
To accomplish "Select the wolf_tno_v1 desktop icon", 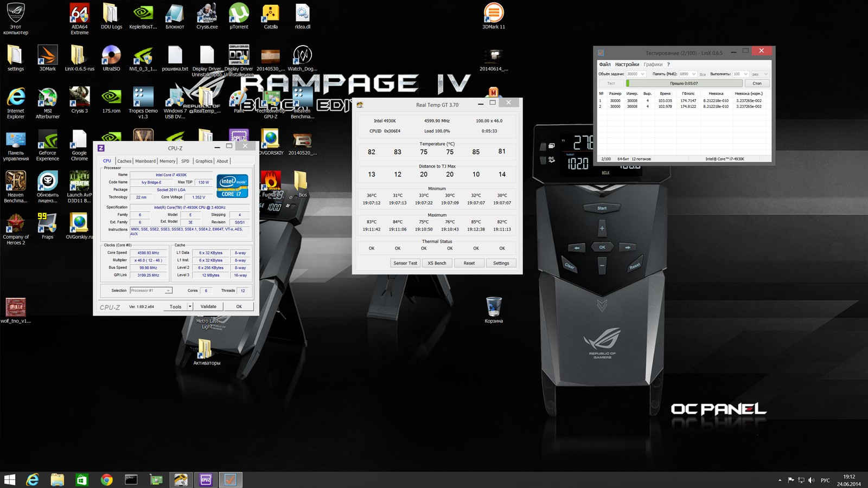I will (16, 311).
